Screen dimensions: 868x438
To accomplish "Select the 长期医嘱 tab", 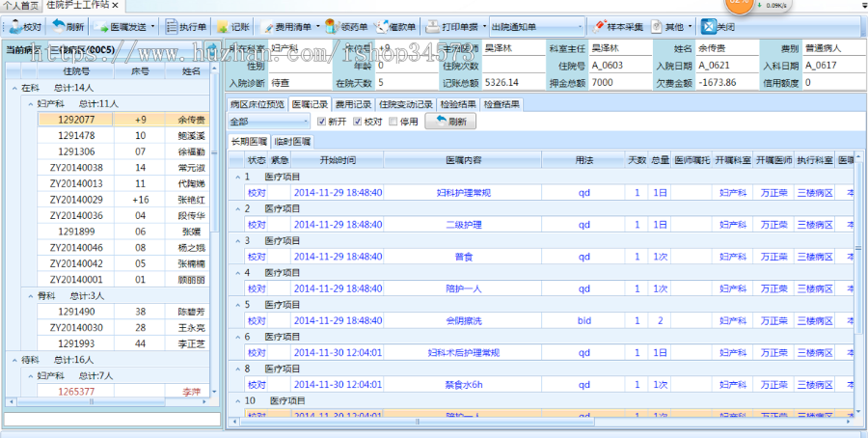I will tap(249, 142).
